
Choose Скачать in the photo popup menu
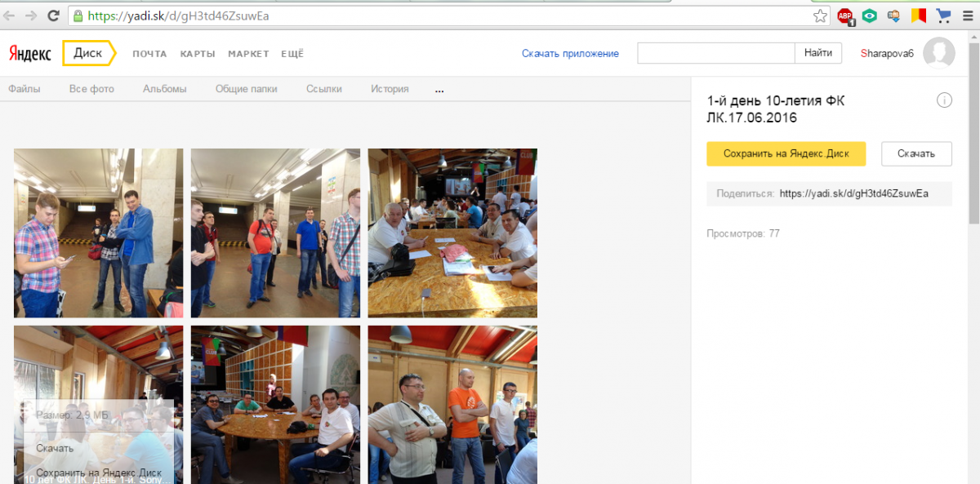click(x=55, y=448)
